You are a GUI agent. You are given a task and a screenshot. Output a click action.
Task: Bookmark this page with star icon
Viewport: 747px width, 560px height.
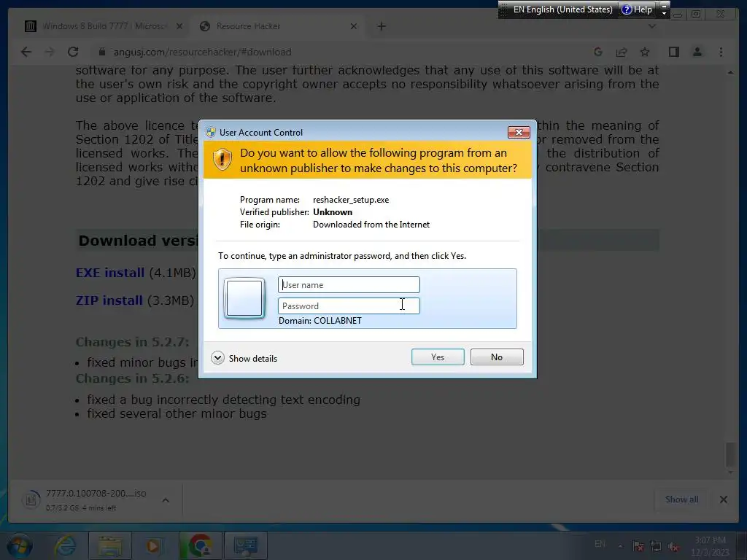coord(645,52)
